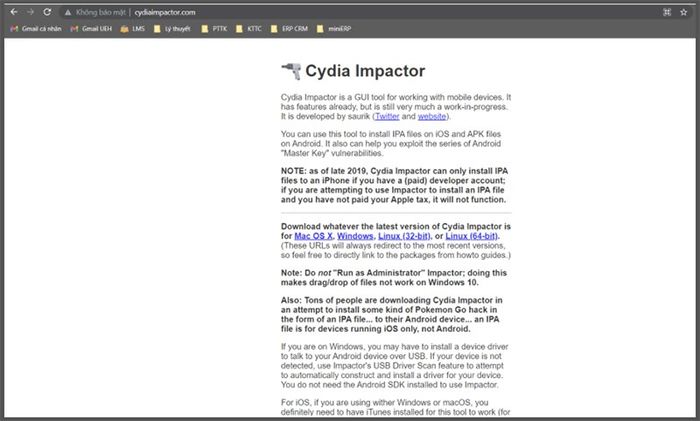
Task: Open the Gmail cá nhân bookmark
Action: click(x=36, y=29)
